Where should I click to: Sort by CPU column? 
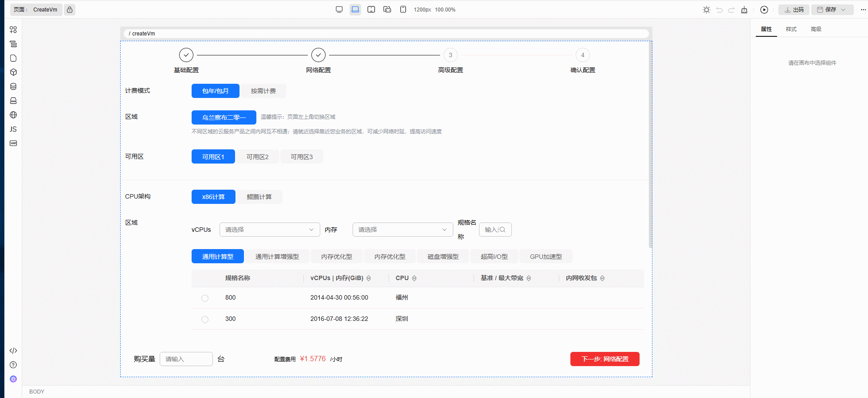coord(414,278)
